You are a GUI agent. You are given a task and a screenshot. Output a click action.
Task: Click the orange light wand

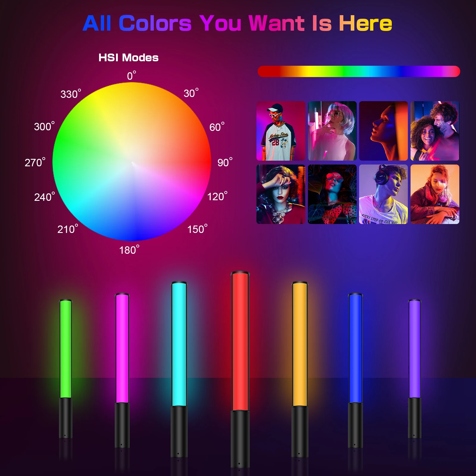[x=300, y=369]
